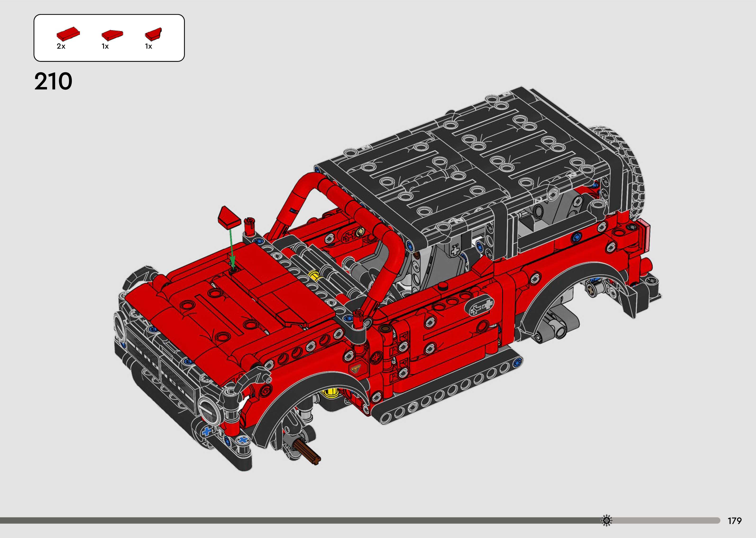The width and height of the screenshot is (756, 538).
Task: Click the page number 179
Action: click(x=734, y=521)
